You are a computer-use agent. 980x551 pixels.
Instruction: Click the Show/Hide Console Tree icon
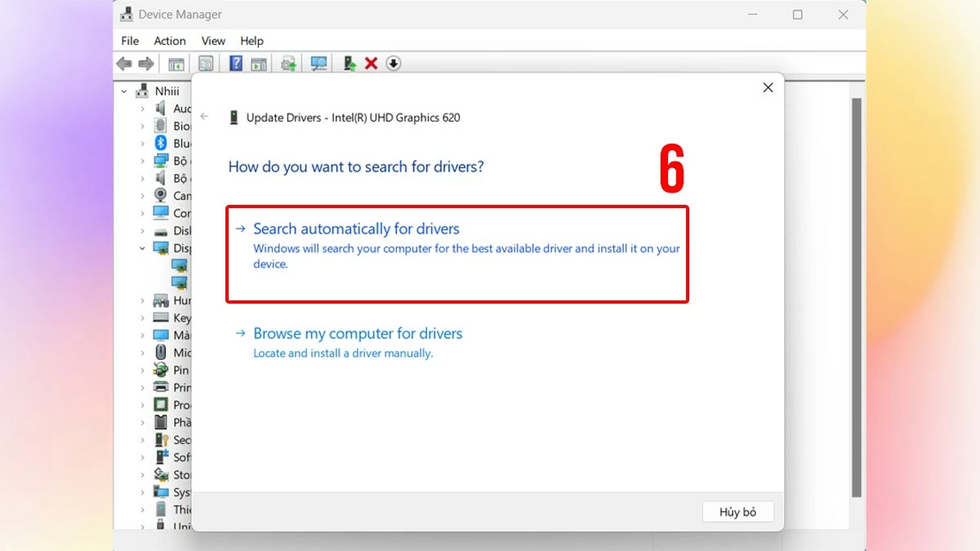point(176,64)
